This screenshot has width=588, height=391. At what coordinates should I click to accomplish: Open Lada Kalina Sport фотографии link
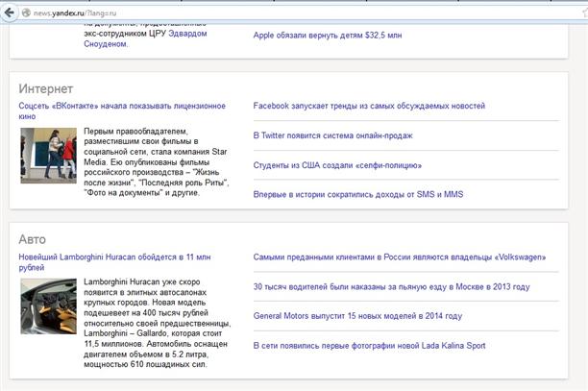[369, 346]
